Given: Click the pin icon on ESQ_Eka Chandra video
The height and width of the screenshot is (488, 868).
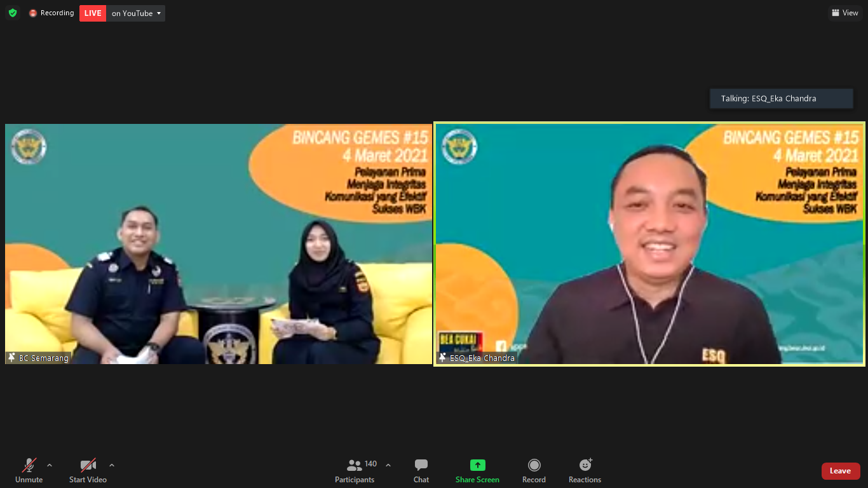Looking at the screenshot, I should tap(442, 358).
